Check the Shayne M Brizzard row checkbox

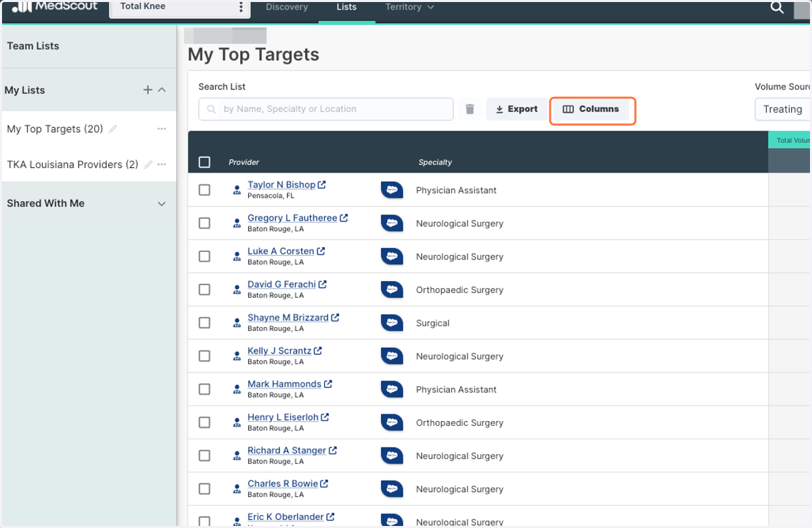click(204, 323)
